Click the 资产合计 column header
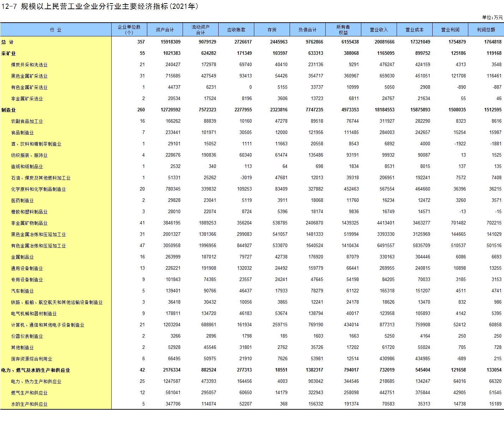Viewport: 504px width, 421px height. click(x=165, y=30)
